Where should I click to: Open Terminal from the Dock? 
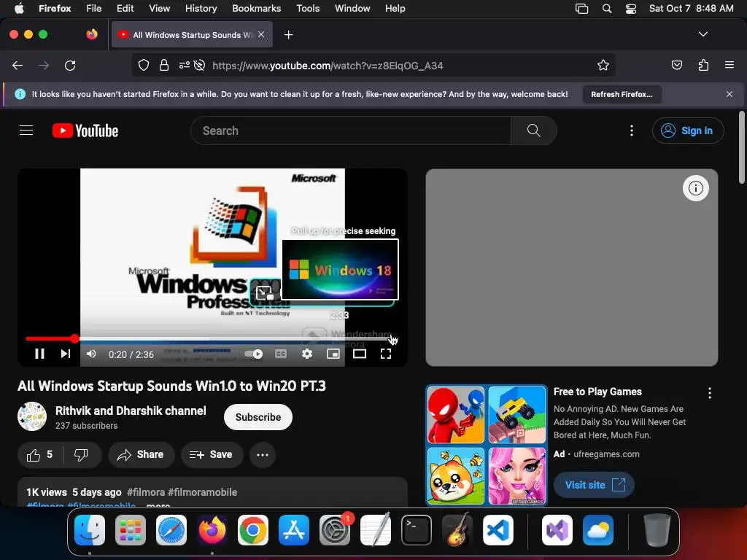417,530
